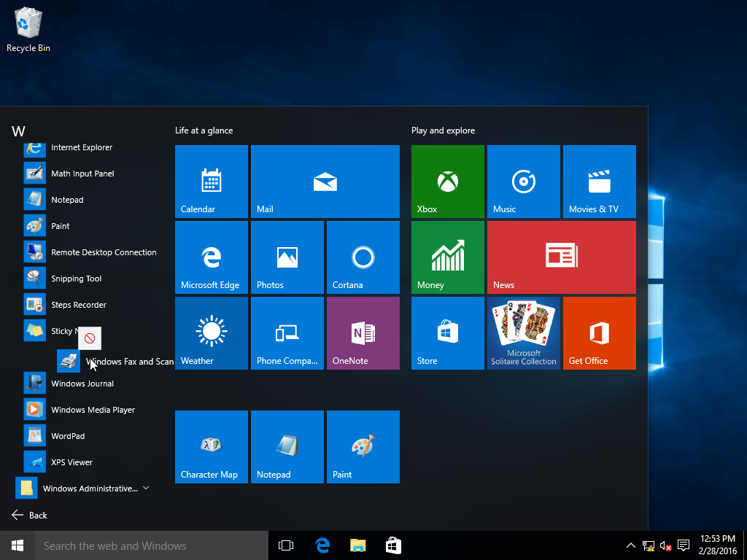Open the Calendar tile
The width and height of the screenshot is (747, 560).
coord(211,182)
